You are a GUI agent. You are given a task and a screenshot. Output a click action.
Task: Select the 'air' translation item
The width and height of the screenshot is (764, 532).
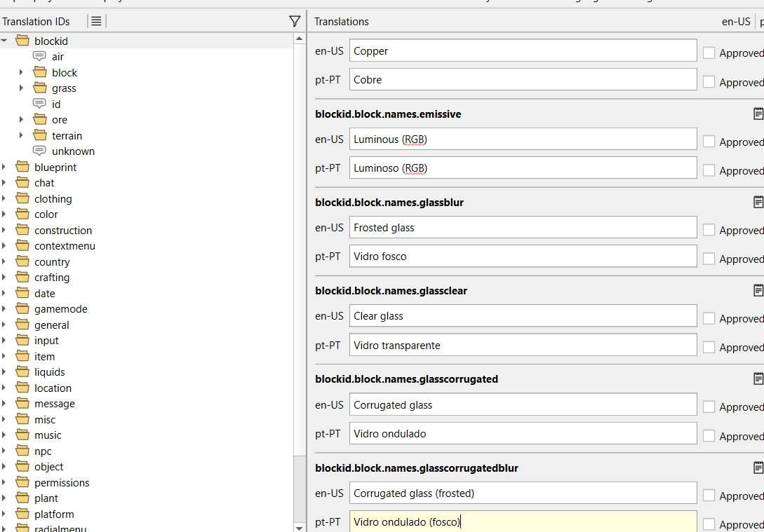tap(58, 57)
